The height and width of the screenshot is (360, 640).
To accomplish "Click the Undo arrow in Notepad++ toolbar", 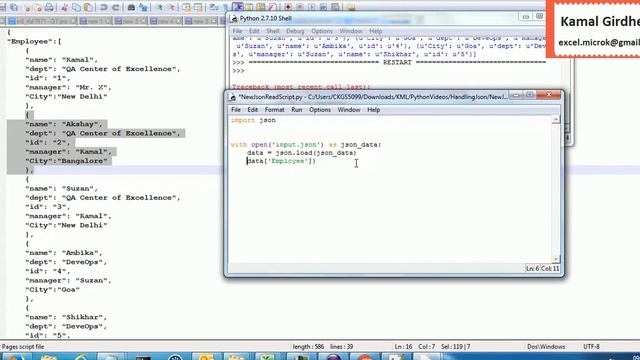I will pyautogui.click(x=104, y=7).
